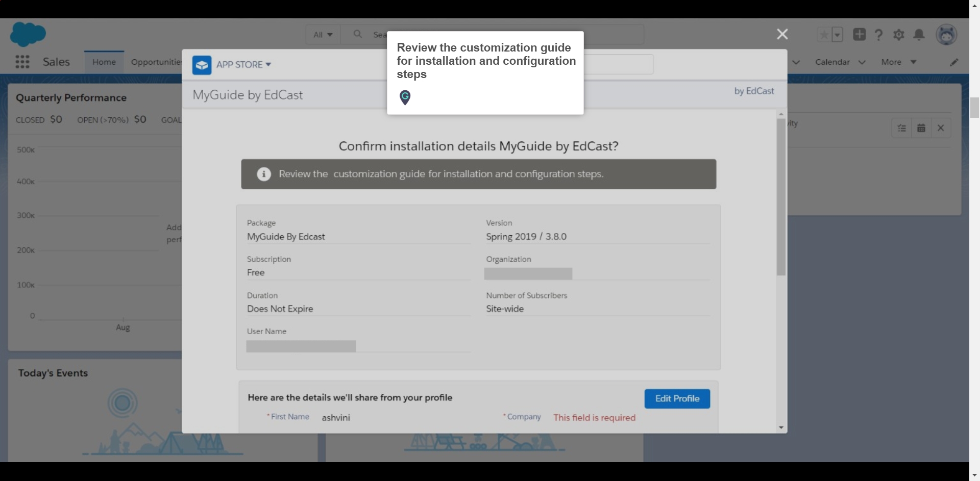Click the Package value MyGuide By Edcast
The image size is (980, 481).
tap(286, 237)
